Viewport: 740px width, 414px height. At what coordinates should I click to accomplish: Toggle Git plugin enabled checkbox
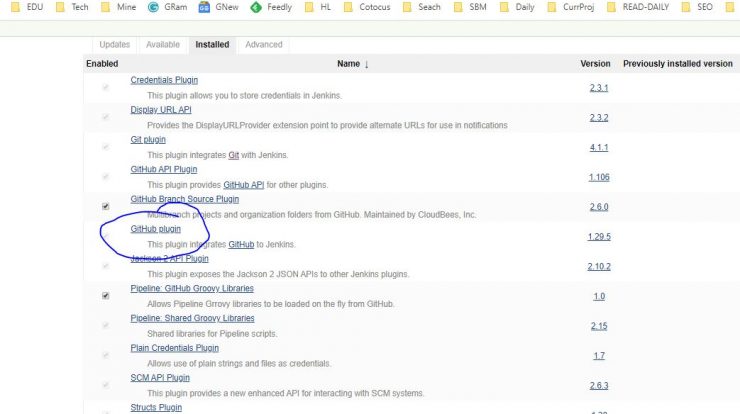(106, 147)
